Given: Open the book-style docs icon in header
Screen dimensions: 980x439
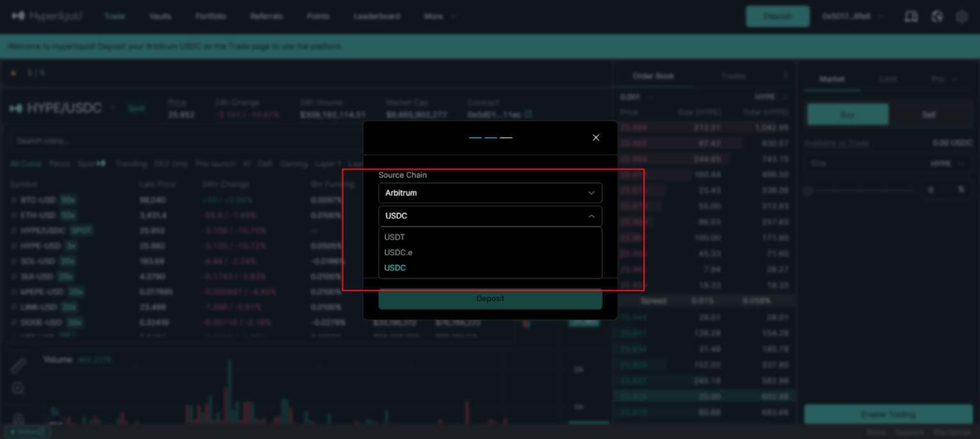Looking at the screenshot, I should point(911,17).
